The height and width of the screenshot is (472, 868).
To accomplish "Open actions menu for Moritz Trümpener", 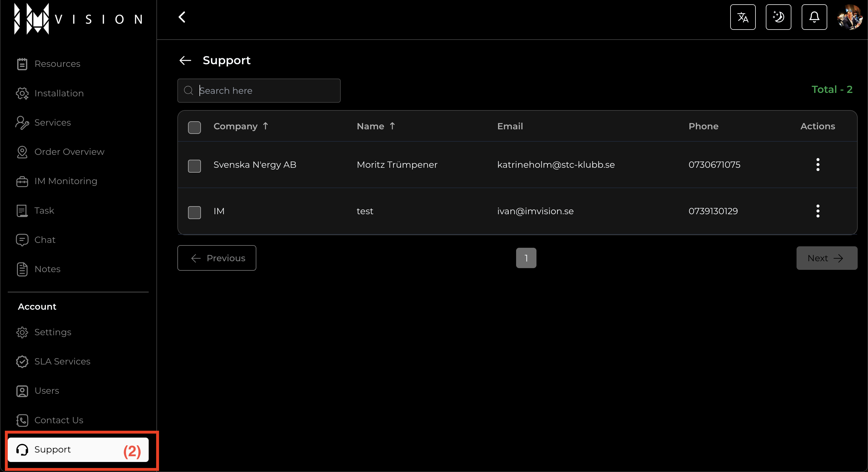I will pyautogui.click(x=817, y=165).
